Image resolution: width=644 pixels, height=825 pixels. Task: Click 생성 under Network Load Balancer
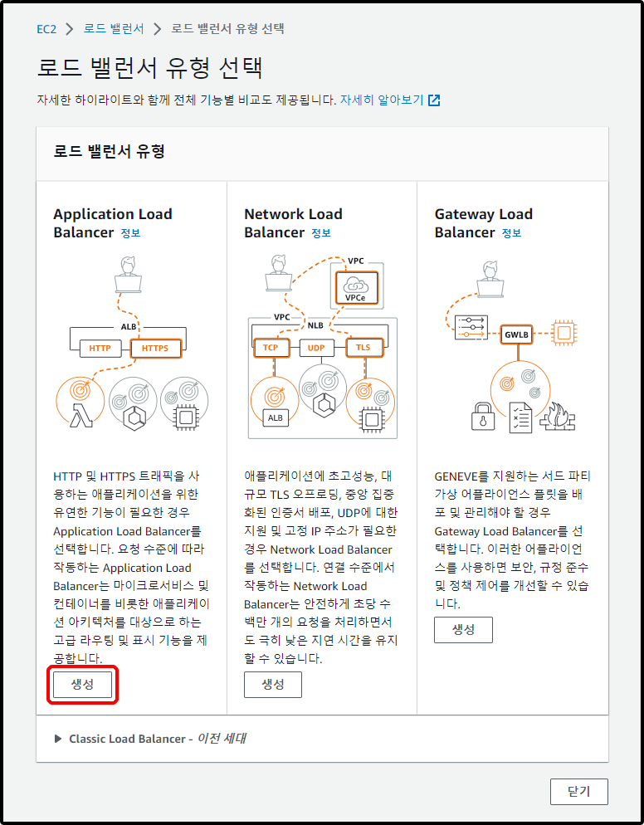[273, 685]
